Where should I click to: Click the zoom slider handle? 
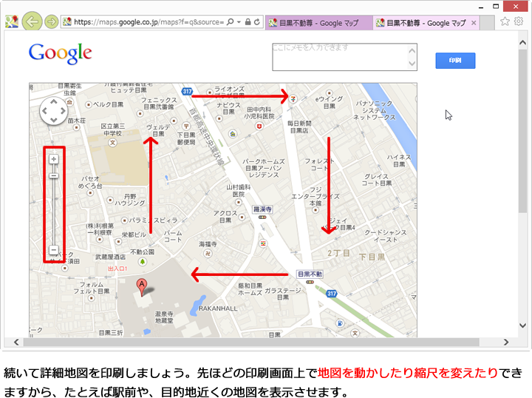pos(54,175)
